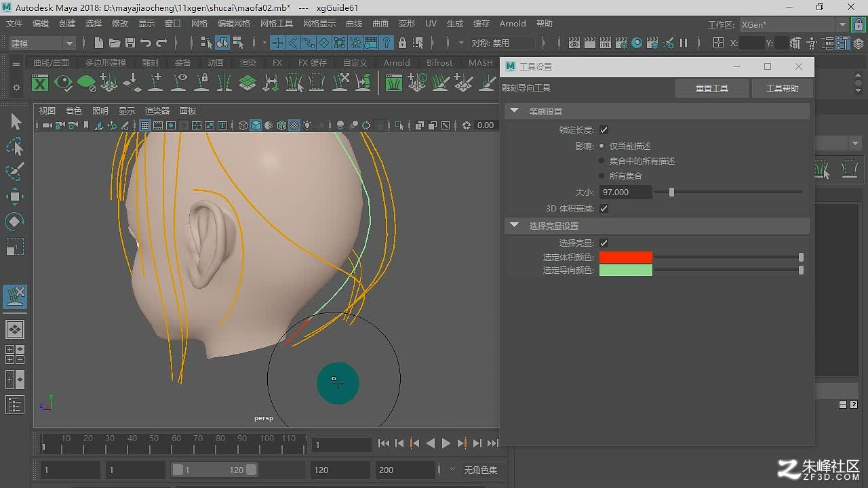The height and width of the screenshot is (488, 868).
Task: Click the single-pane layout icon
Action: tap(15, 330)
